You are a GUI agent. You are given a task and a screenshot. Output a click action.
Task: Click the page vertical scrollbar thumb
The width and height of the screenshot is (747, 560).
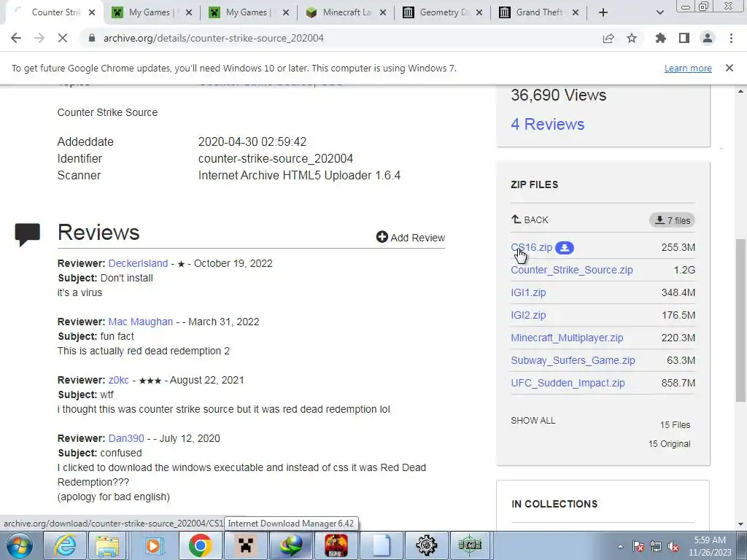coord(741,319)
